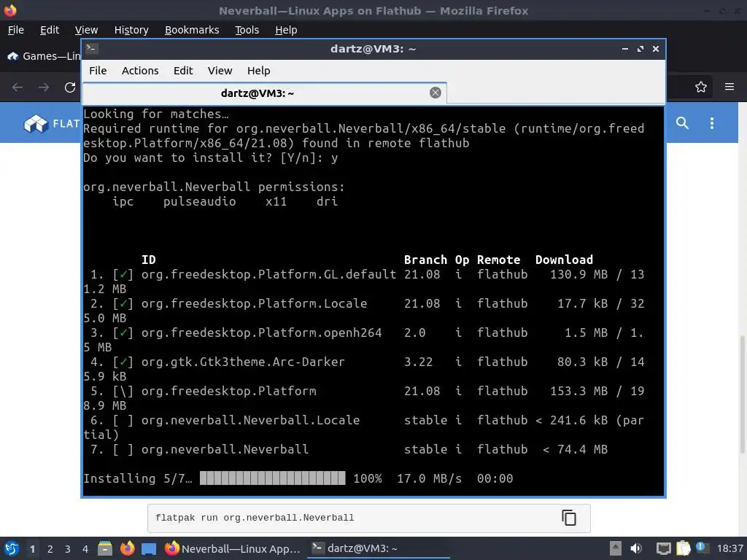747x560 pixels.
Task: Switch to workspace 4
Action: pos(85,549)
